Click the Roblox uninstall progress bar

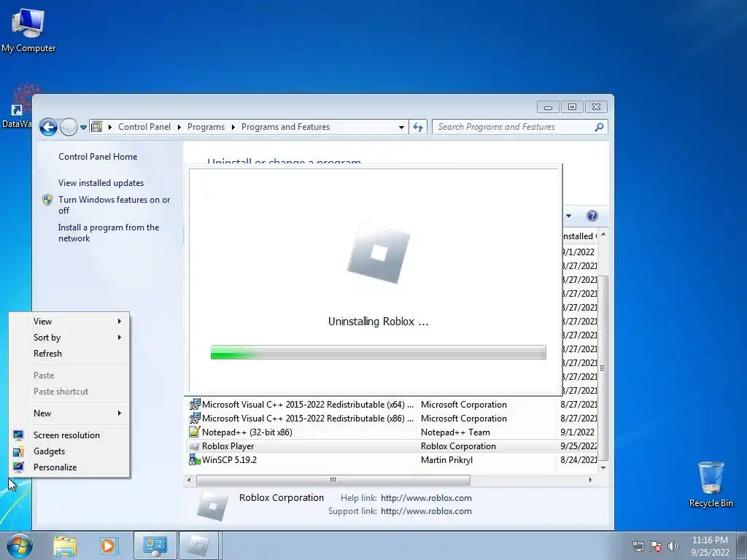[x=379, y=352]
